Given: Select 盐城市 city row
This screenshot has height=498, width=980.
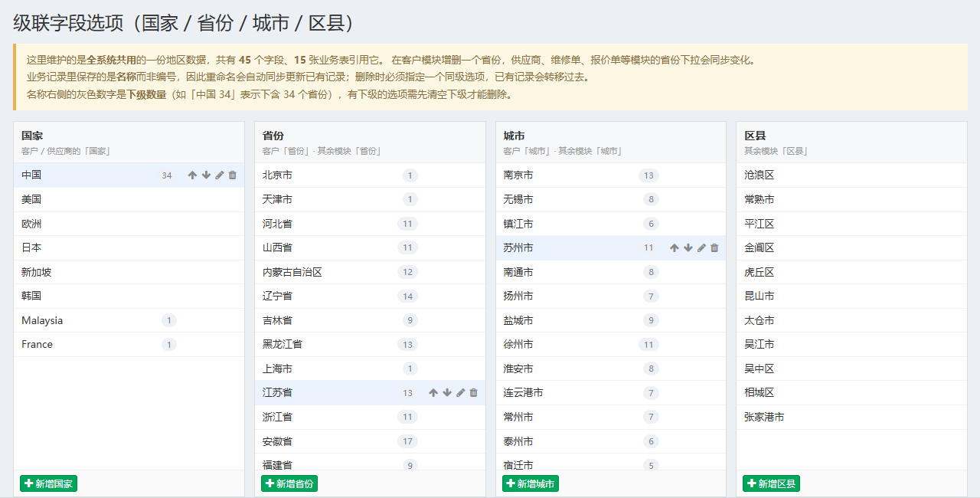Looking at the screenshot, I should click(611, 320).
